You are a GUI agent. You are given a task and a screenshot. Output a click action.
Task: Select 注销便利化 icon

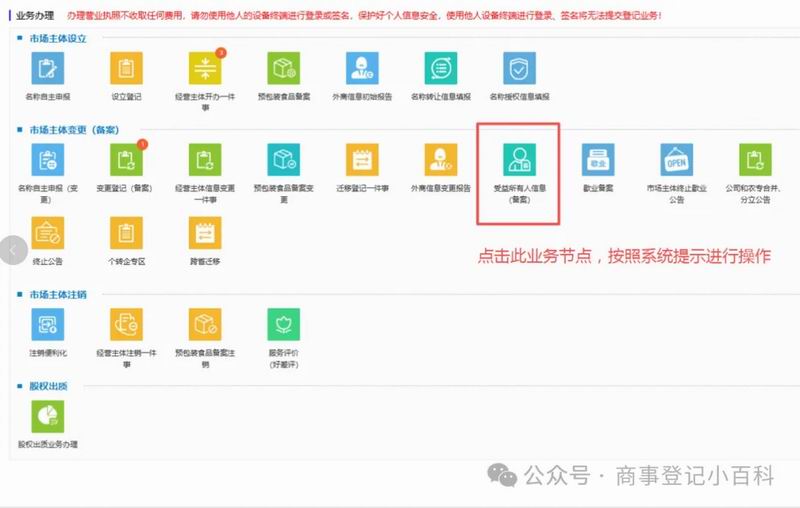point(47,324)
